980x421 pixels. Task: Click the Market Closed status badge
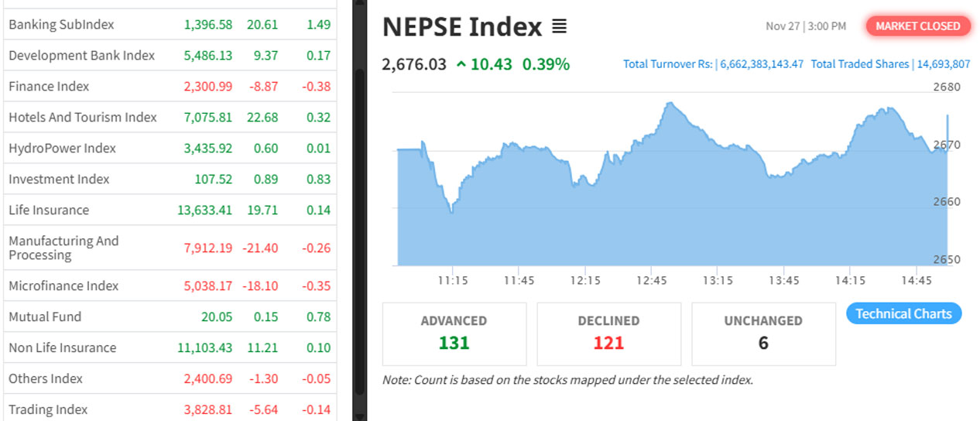(x=917, y=26)
